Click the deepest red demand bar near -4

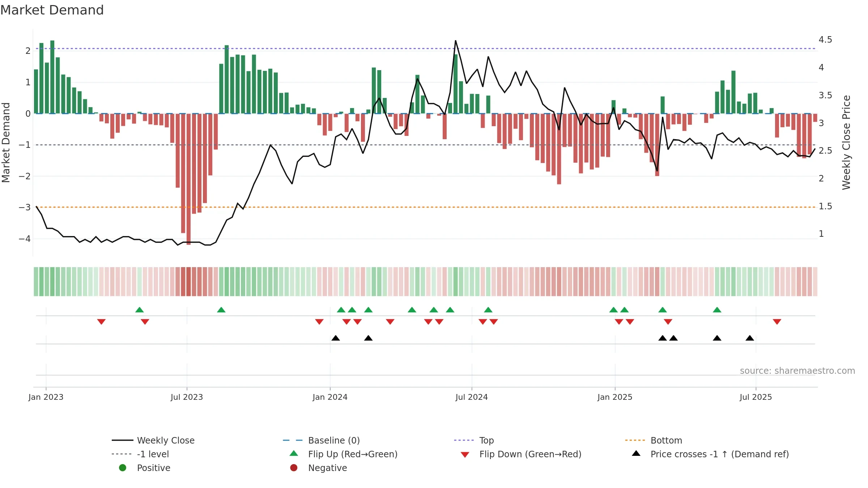click(188, 179)
